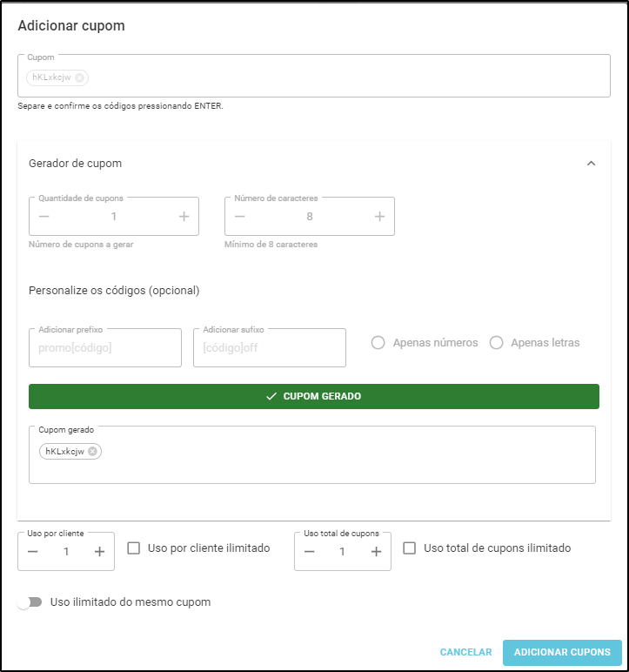Increase Número de caracteres with plus

tap(379, 217)
